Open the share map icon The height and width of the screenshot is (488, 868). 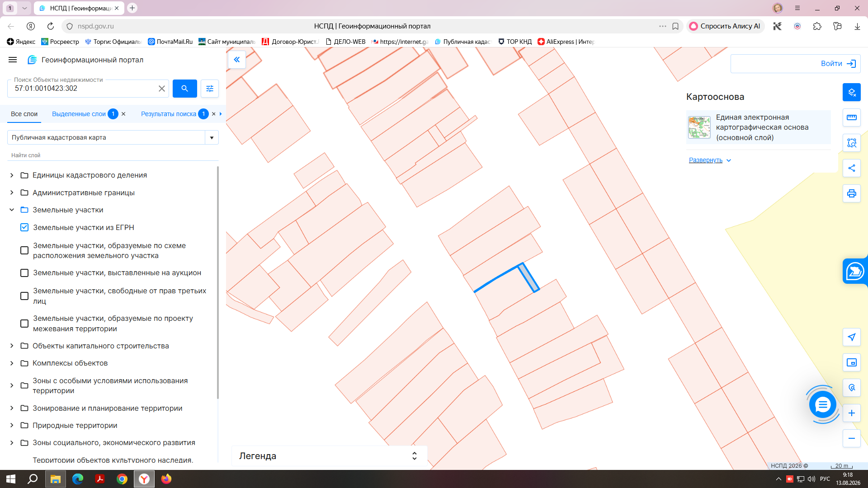tap(852, 168)
